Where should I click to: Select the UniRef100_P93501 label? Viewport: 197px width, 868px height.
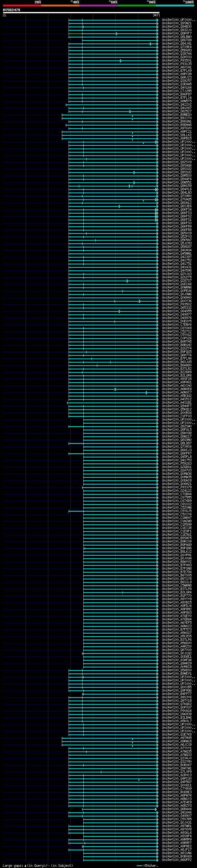[x=177, y=60]
